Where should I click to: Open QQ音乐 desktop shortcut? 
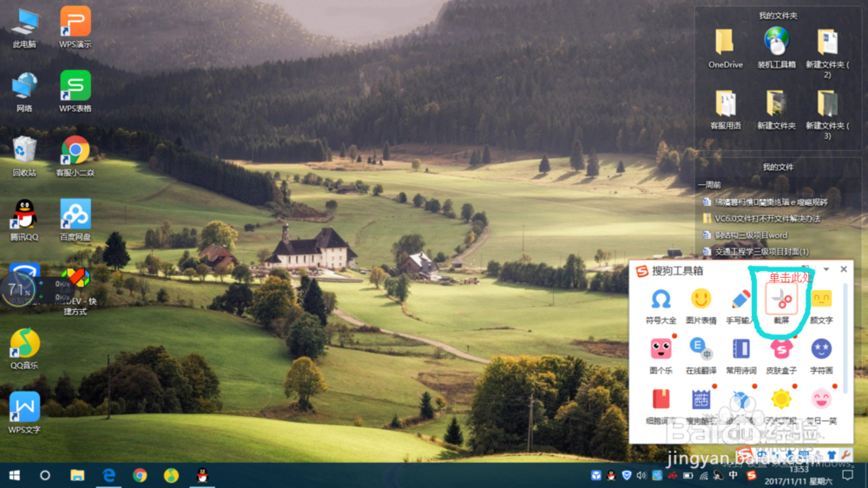tap(24, 349)
